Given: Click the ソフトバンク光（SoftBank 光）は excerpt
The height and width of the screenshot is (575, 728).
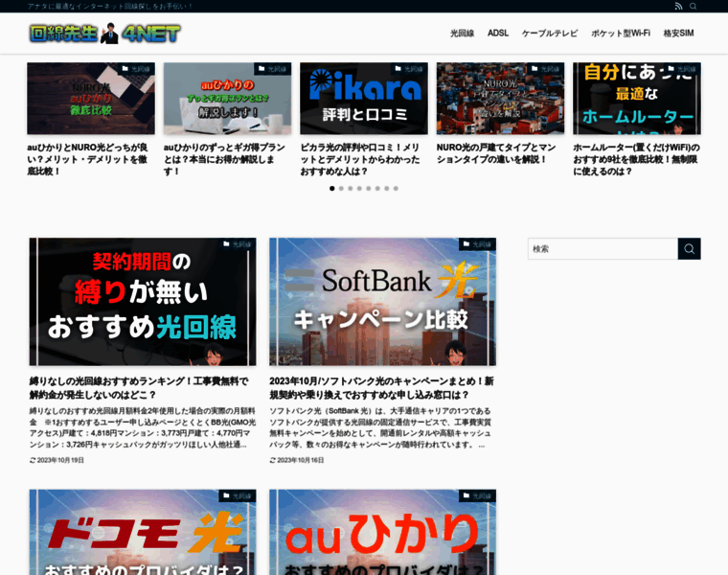Looking at the screenshot, I should (x=380, y=427).
